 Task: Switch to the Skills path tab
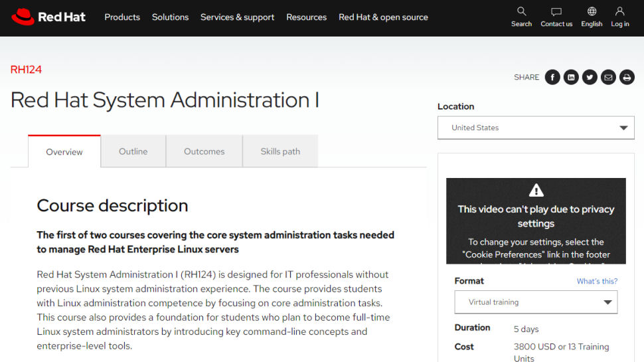click(280, 151)
